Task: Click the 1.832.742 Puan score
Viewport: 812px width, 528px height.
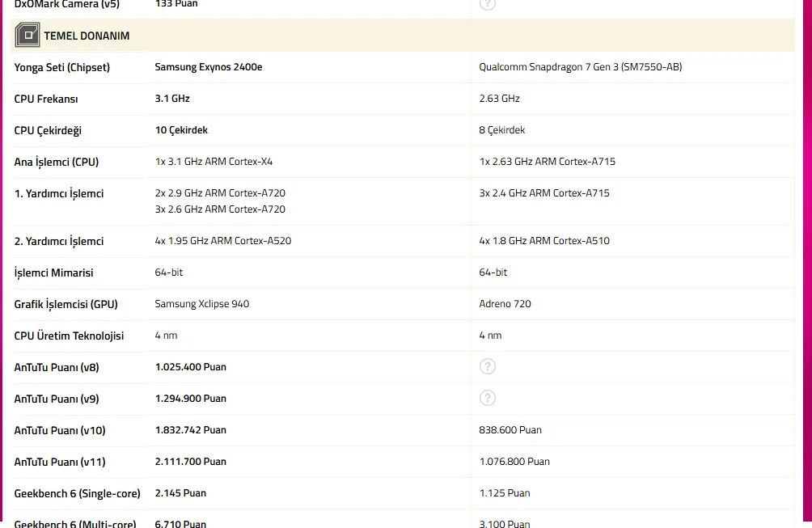Action: pos(191,429)
